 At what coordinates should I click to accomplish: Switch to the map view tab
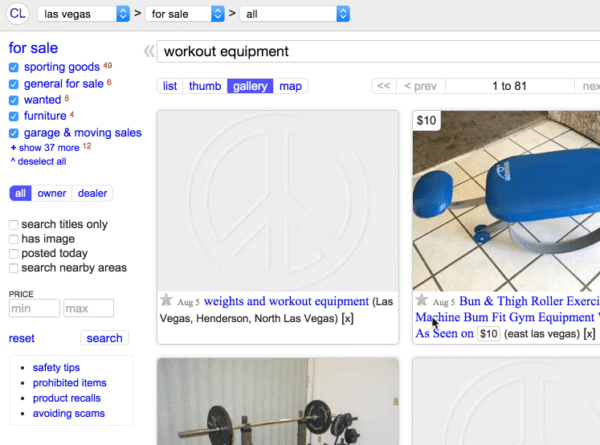pyautogui.click(x=291, y=86)
